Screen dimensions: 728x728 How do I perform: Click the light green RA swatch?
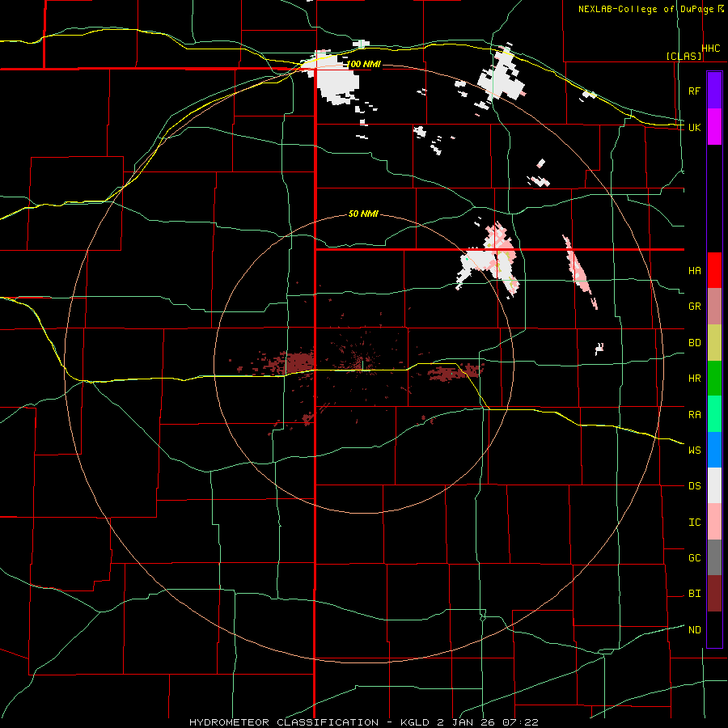pos(714,414)
